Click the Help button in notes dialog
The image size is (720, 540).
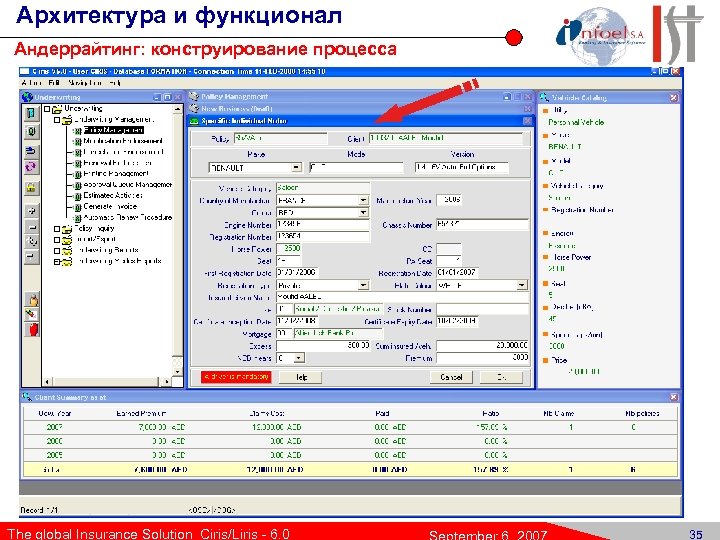click(301, 377)
